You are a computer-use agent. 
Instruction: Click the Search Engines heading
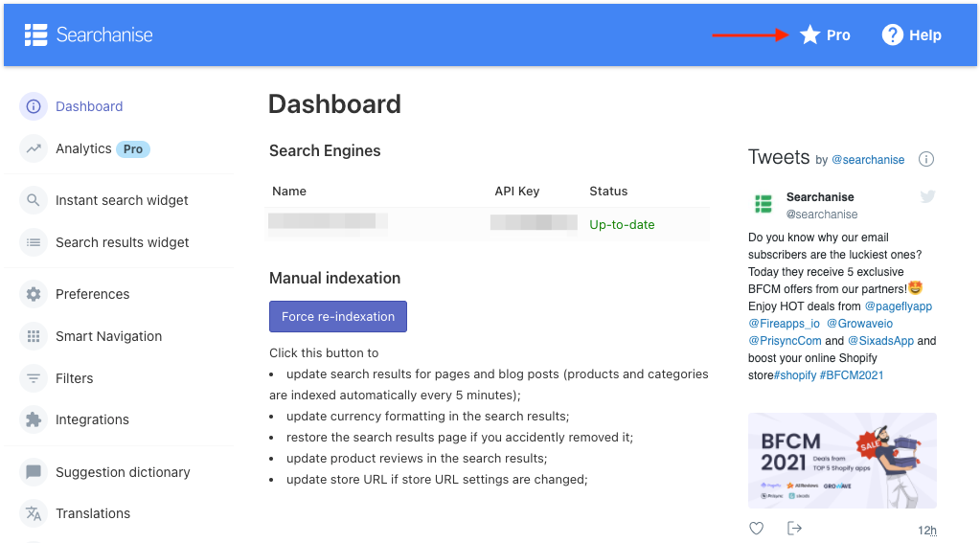click(x=325, y=150)
